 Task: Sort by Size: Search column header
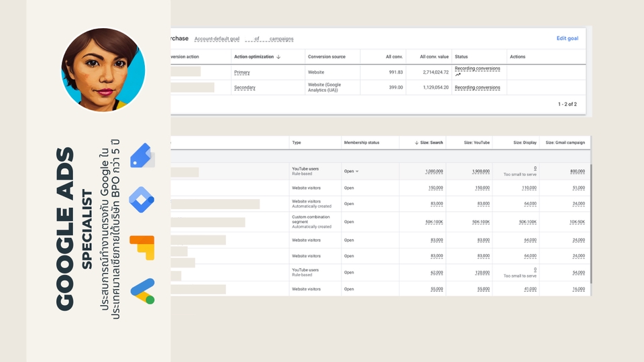point(431,143)
